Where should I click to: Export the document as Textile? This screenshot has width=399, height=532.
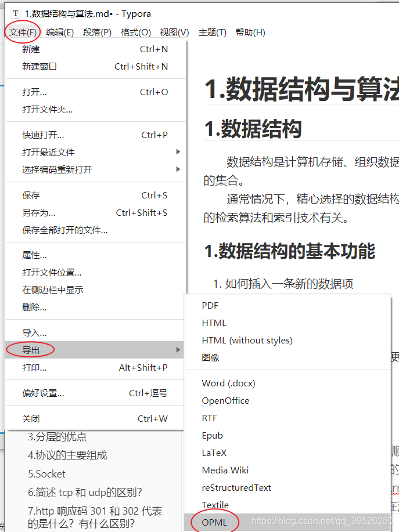pyautogui.click(x=287, y=505)
